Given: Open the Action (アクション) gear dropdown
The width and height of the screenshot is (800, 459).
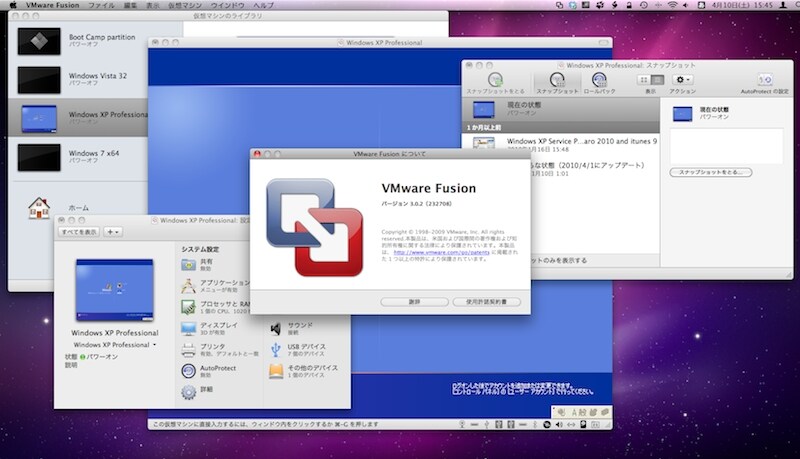Looking at the screenshot, I should click(x=683, y=80).
